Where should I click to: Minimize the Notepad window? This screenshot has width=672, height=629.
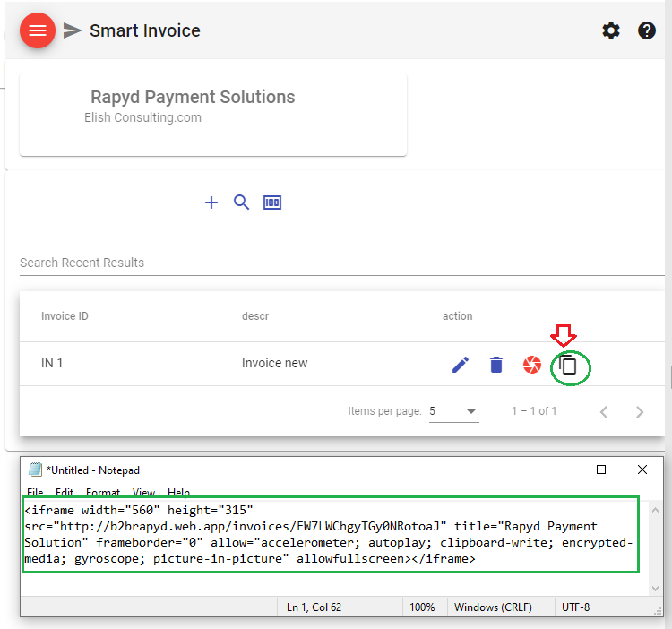click(561, 470)
